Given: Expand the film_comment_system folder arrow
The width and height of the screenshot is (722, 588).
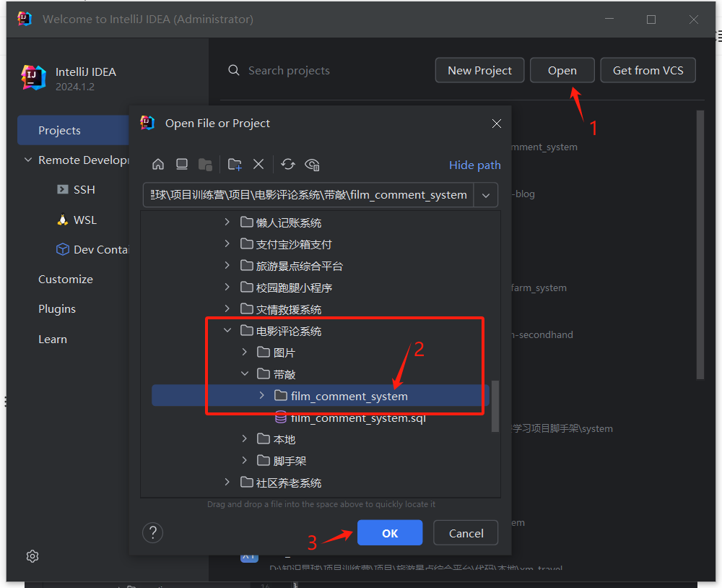Looking at the screenshot, I should click(x=261, y=395).
